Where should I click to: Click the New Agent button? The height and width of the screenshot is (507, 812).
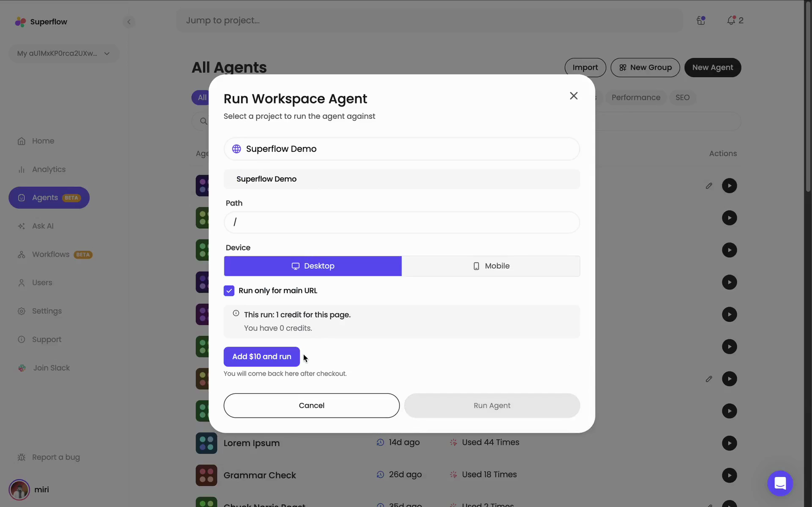713,67
